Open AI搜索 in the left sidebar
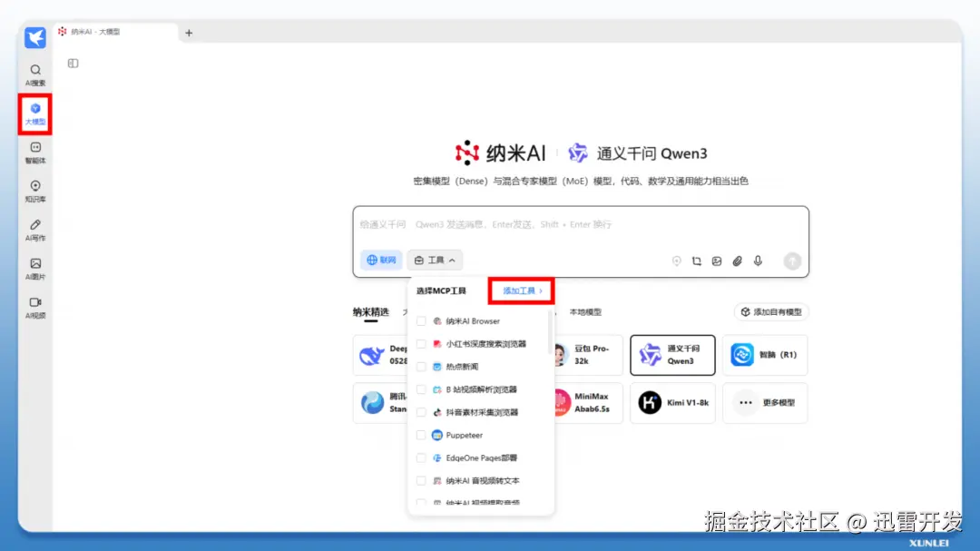The height and width of the screenshot is (551, 980). pos(35,75)
